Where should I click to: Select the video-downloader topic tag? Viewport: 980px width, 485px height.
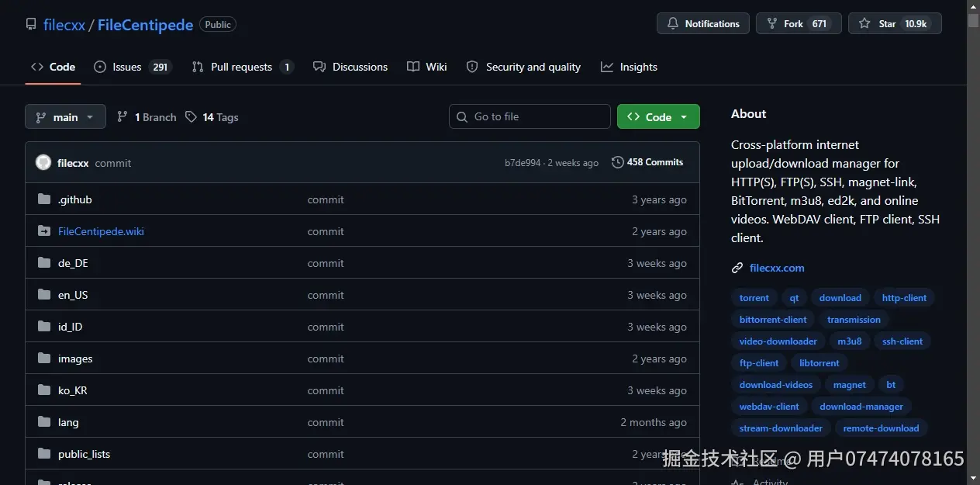point(778,341)
